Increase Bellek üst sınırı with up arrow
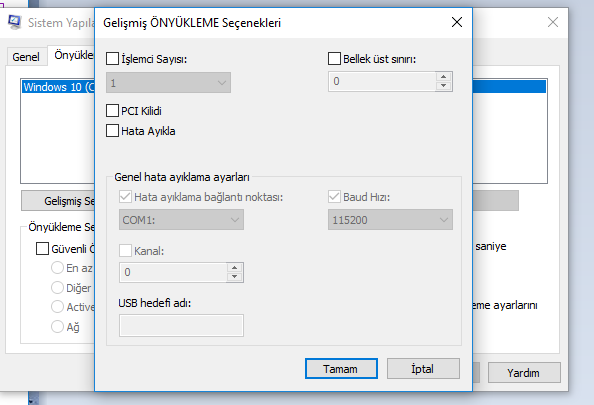This screenshot has height=405, width=594. point(443,77)
